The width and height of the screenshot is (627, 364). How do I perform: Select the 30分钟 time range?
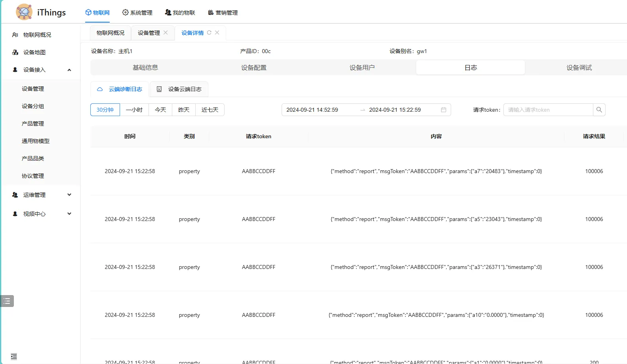coord(105,110)
